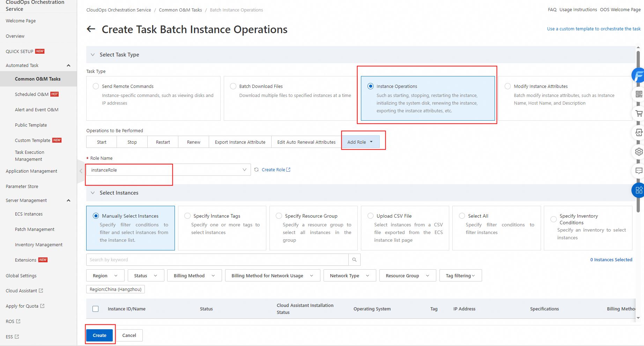Viewport: 644px width, 346px height.
Task: Open the Tag filtering dropdown
Action: pos(461,276)
